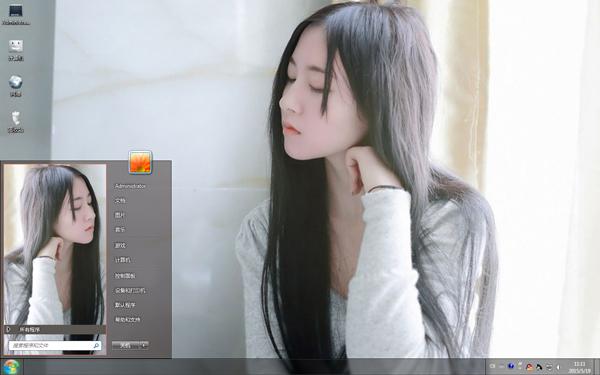Viewport: 600px width, 375px height.
Task: Click the blue round help tray icon
Action: pyautogui.click(x=511, y=367)
